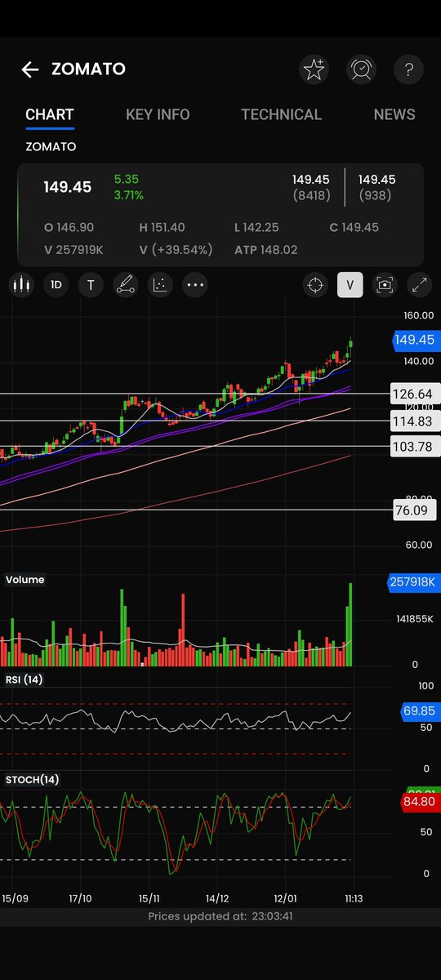The width and height of the screenshot is (441, 980).
Task: Tap the blue 257918K volume tag
Action: click(x=413, y=582)
